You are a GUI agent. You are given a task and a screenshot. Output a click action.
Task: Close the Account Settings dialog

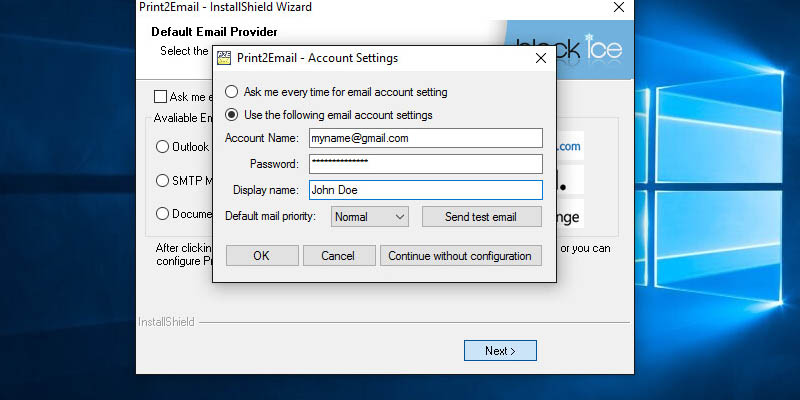tap(540, 58)
